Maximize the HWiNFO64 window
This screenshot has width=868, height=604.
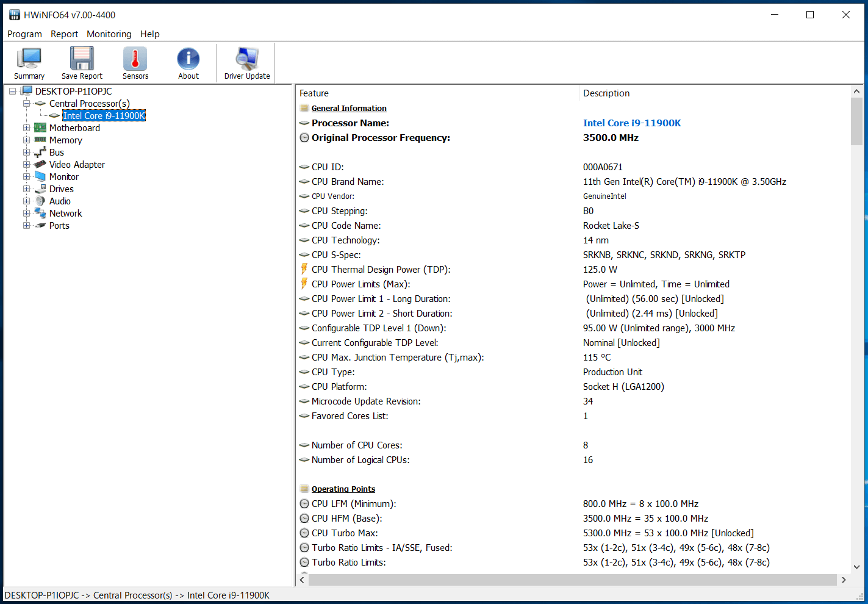(x=810, y=15)
